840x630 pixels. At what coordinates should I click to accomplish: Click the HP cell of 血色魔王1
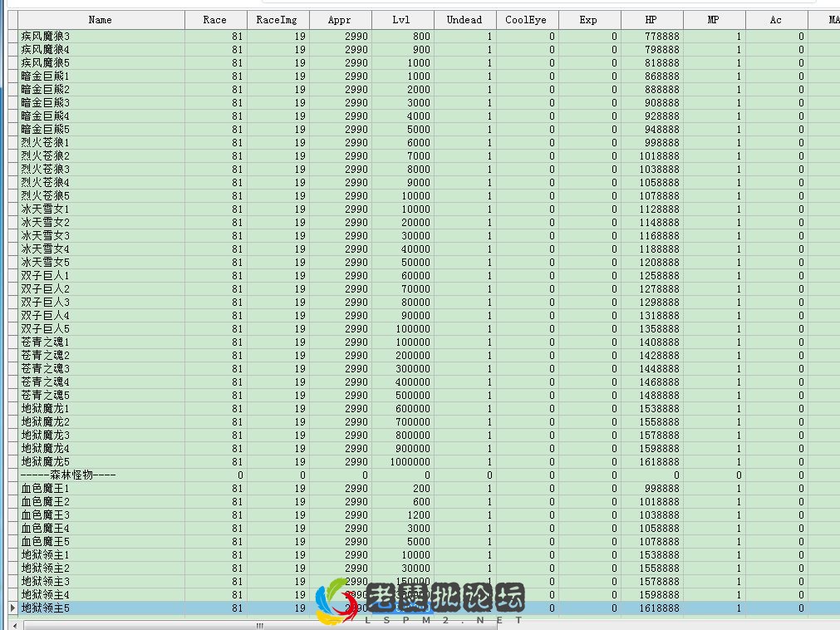pyautogui.click(x=651, y=489)
